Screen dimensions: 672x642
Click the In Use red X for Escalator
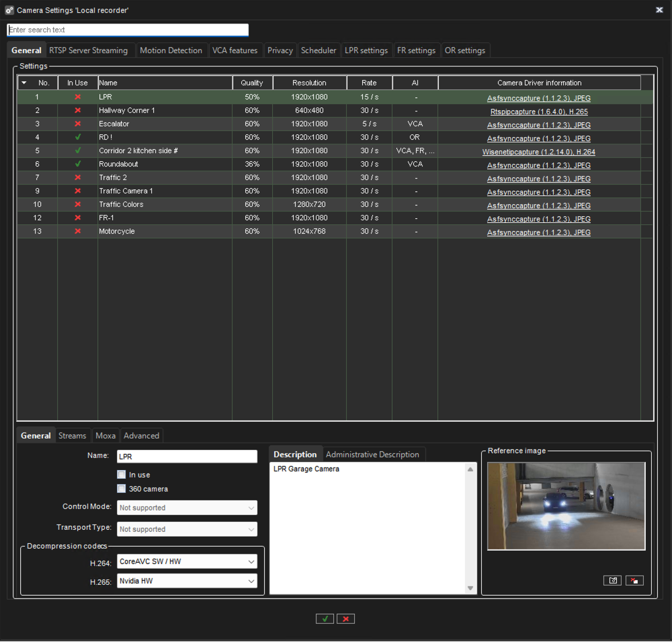(x=77, y=124)
